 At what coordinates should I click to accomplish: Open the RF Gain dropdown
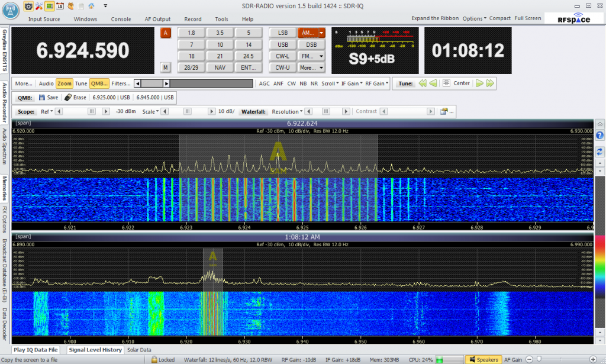376,83
